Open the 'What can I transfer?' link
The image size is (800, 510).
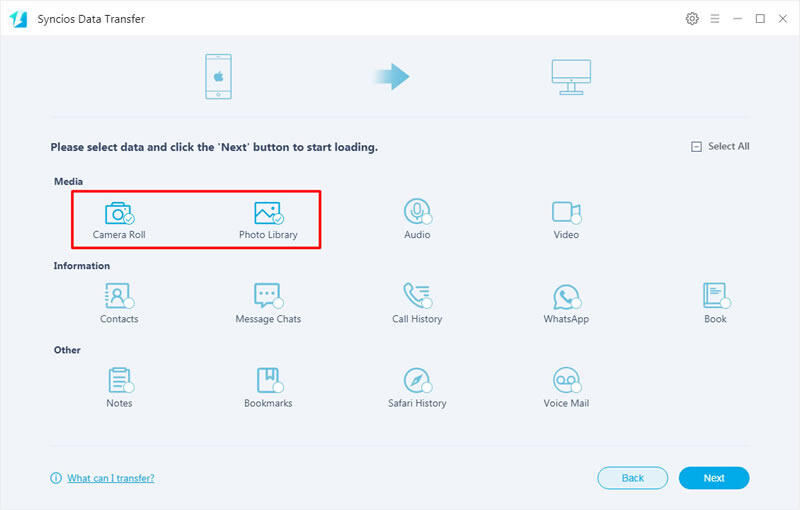coord(110,478)
